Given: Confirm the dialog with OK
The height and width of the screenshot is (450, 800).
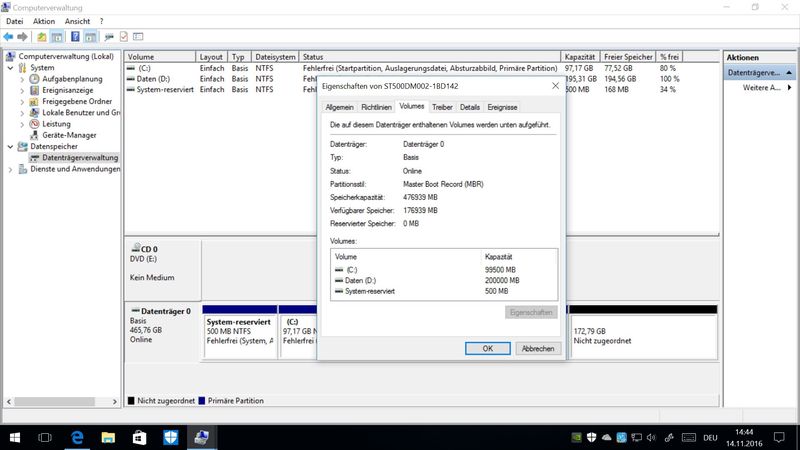Looking at the screenshot, I should pyautogui.click(x=487, y=348).
